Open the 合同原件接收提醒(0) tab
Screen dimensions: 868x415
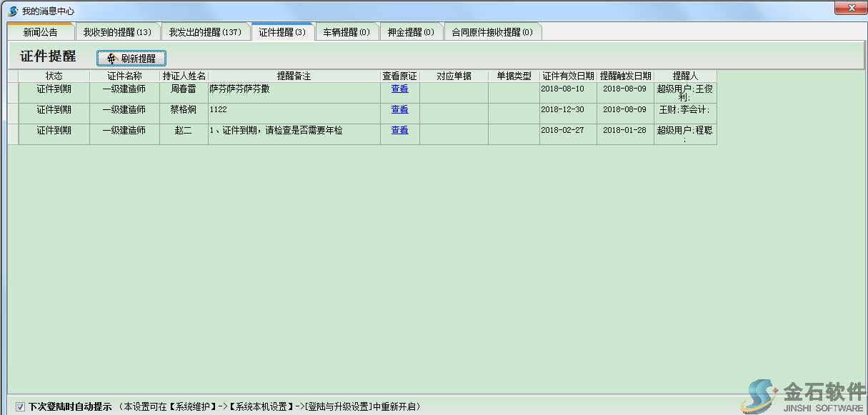[x=493, y=31]
